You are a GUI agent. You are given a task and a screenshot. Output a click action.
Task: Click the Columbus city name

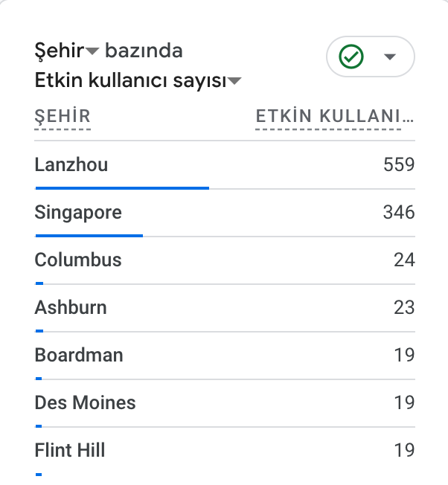pos(78,260)
